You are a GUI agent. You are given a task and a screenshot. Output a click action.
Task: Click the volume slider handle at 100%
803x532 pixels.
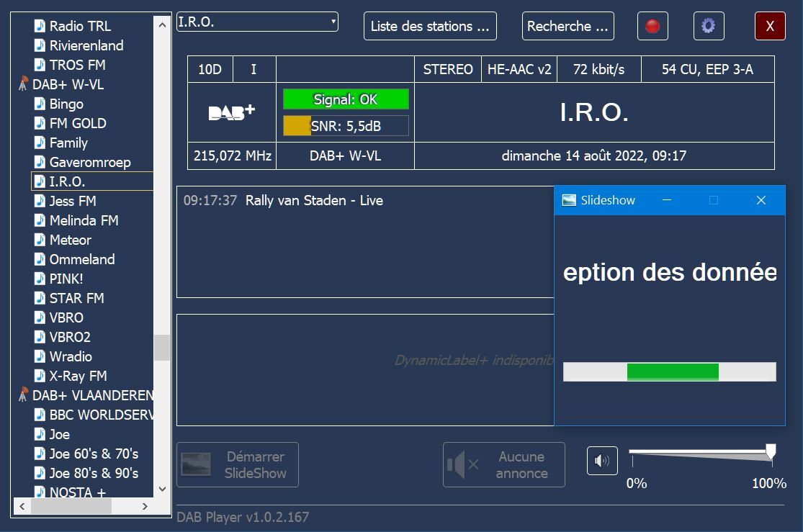point(771,452)
